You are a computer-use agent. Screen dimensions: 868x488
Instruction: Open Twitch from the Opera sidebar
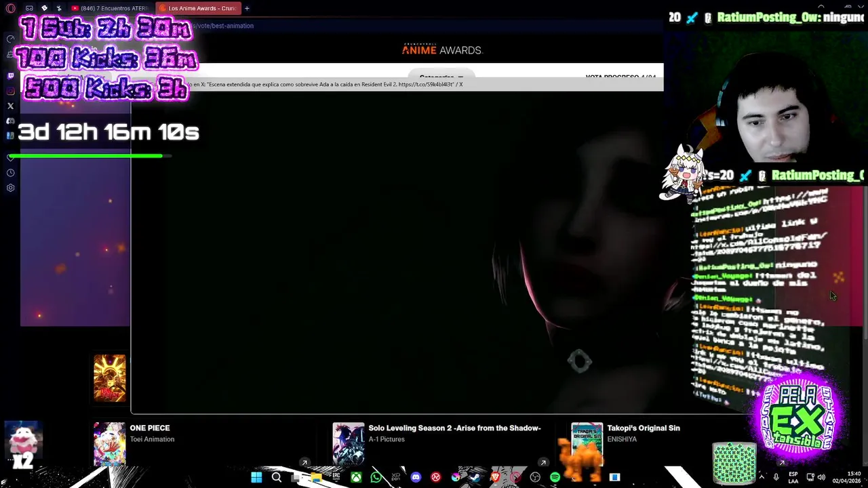(10, 76)
